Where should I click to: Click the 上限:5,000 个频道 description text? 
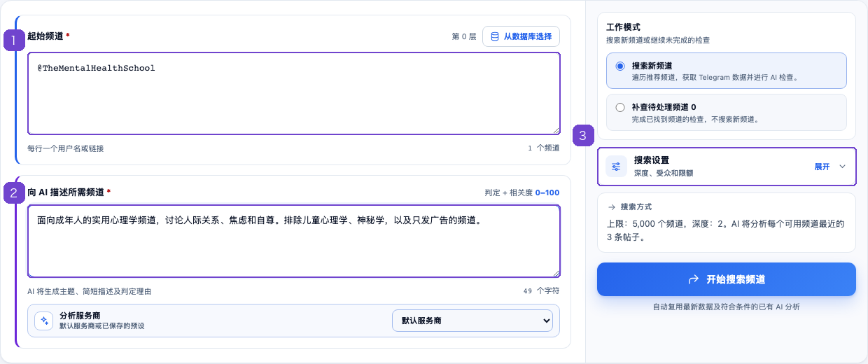[726, 230]
